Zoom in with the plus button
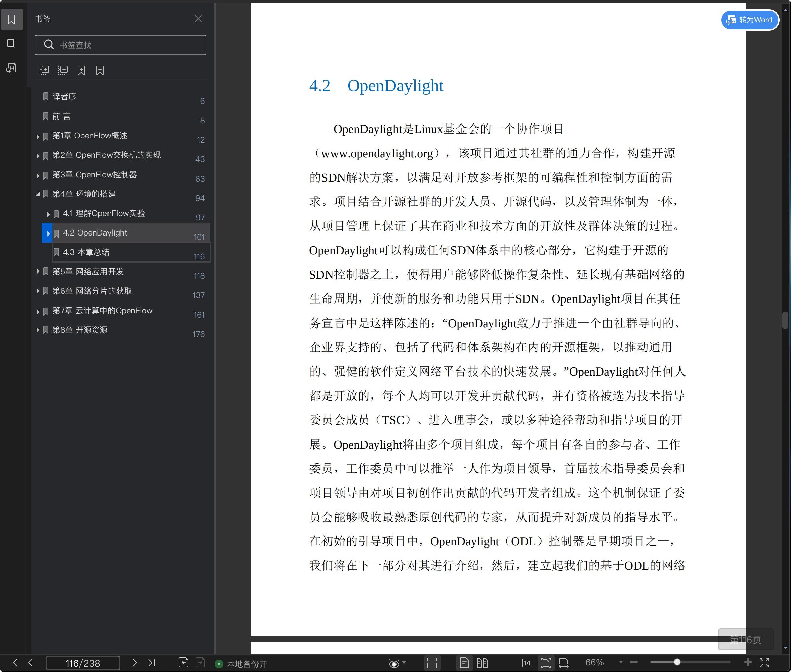The image size is (791, 672). click(748, 662)
